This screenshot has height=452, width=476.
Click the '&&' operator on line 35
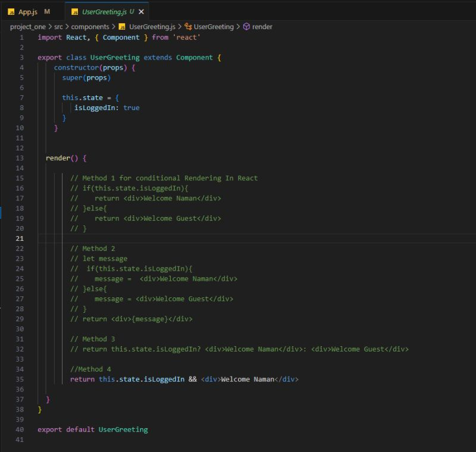click(192, 379)
